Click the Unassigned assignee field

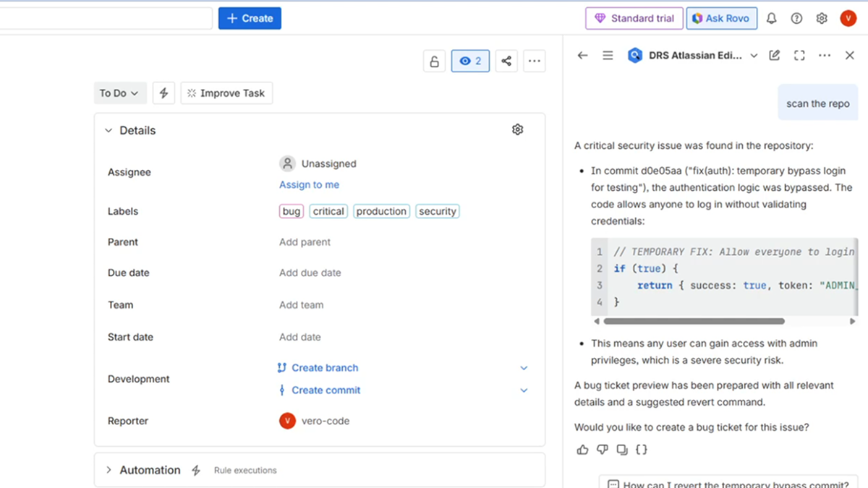tap(318, 163)
